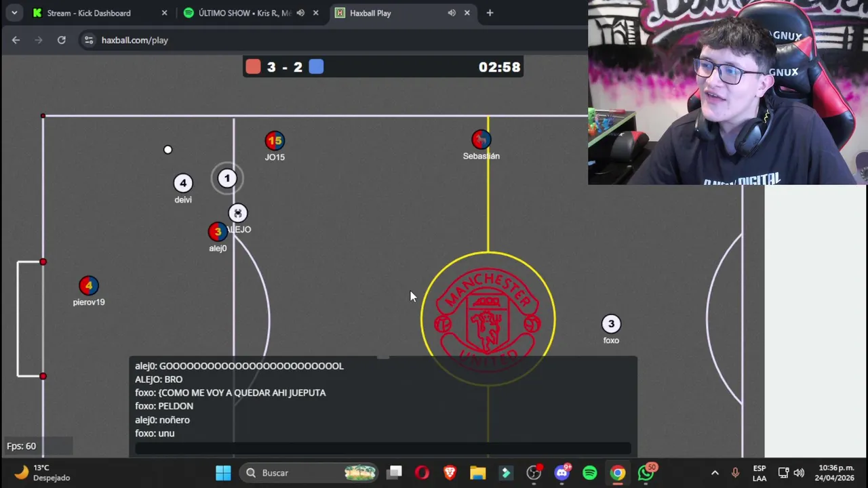This screenshot has height=488, width=868.
Task: Click the taskbar Buscar search box
Action: click(x=310, y=472)
